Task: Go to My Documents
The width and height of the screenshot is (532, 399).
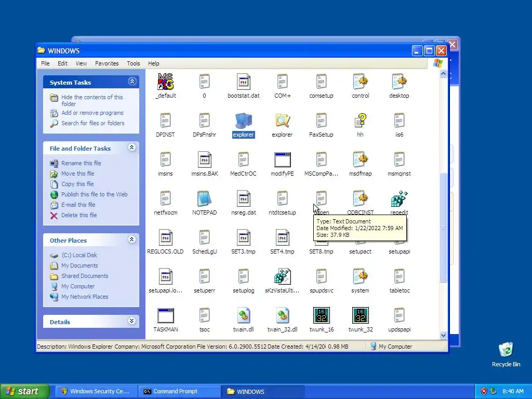Action: [79, 265]
